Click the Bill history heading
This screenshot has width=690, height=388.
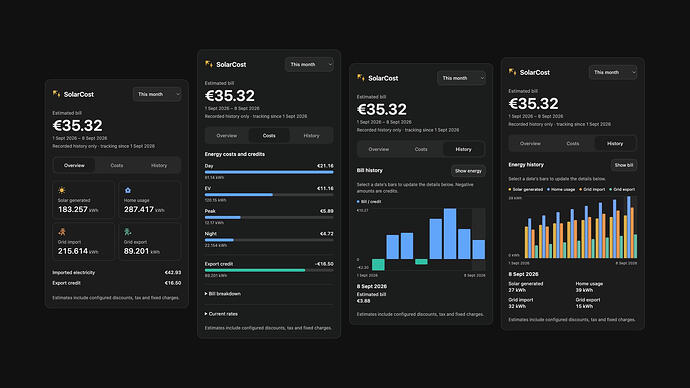click(x=370, y=170)
